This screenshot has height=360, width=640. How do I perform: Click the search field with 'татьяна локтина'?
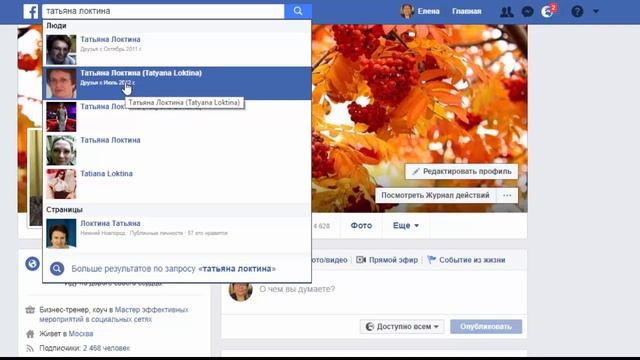(x=163, y=11)
